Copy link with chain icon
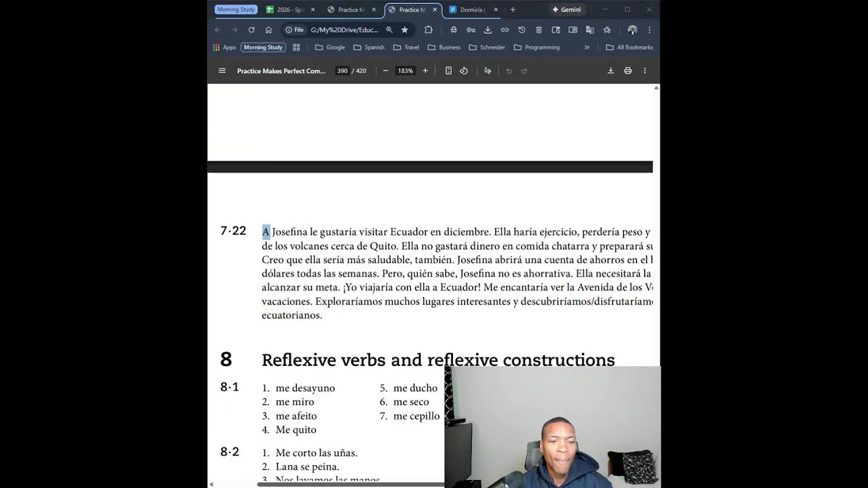This screenshot has width=868, height=488. (505, 30)
